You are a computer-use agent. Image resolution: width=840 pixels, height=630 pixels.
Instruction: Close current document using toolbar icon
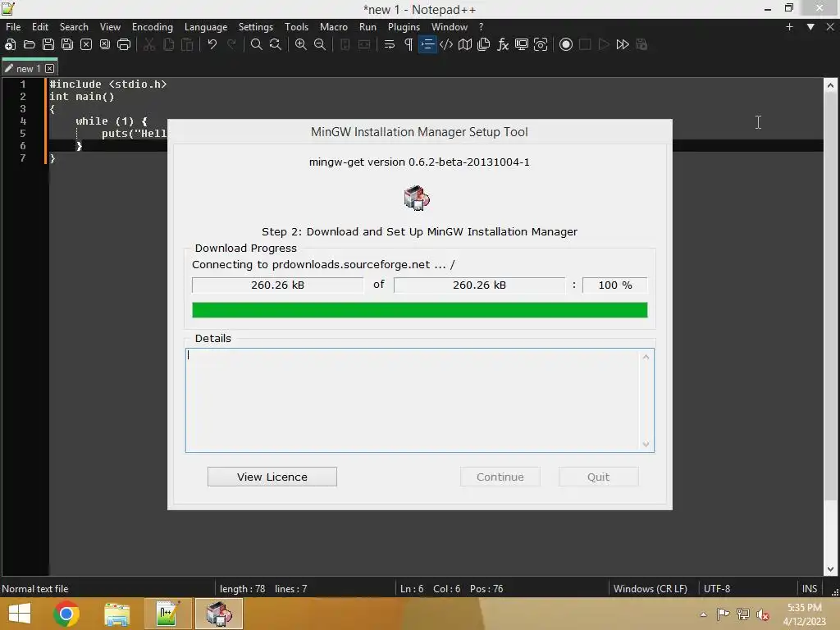coord(85,44)
